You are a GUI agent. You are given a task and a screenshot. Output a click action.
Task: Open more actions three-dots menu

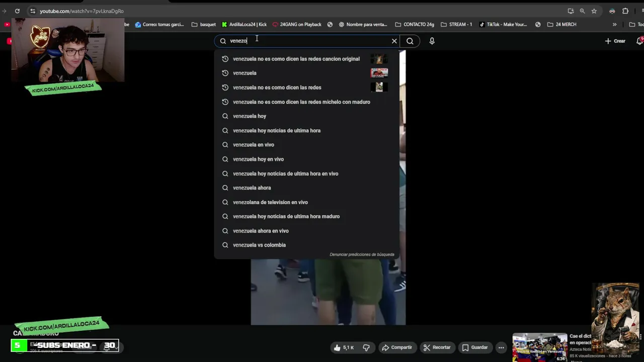(x=501, y=347)
